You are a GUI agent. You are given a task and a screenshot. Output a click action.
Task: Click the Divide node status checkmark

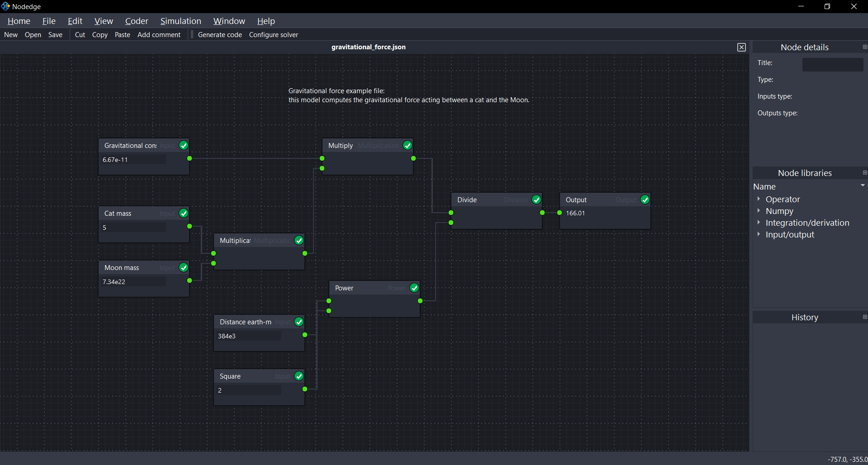tap(536, 199)
